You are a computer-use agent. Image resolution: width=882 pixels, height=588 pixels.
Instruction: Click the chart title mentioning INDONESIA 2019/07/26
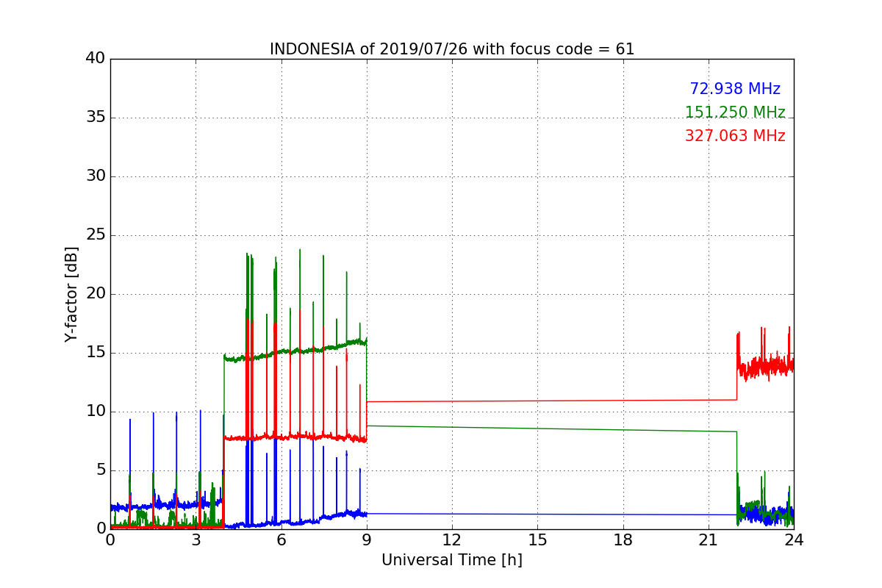[452, 49]
